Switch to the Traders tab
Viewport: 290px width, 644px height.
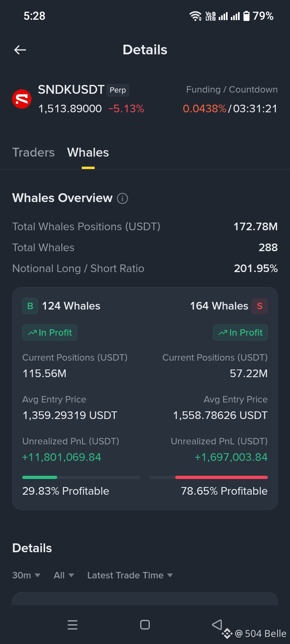coord(33,153)
